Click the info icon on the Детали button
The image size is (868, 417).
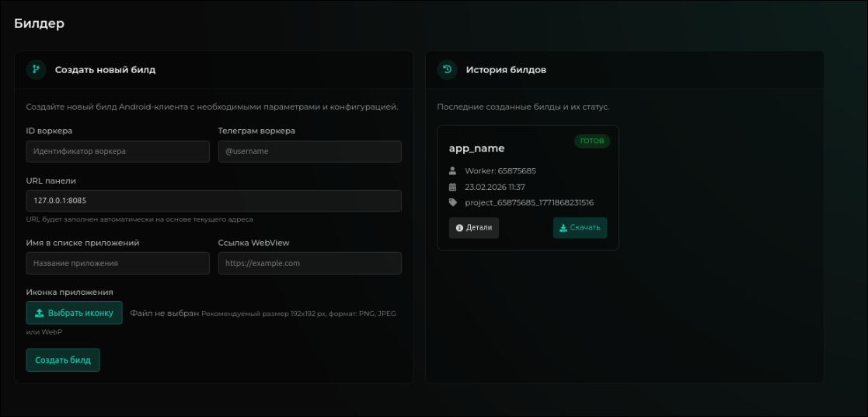click(x=459, y=228)
